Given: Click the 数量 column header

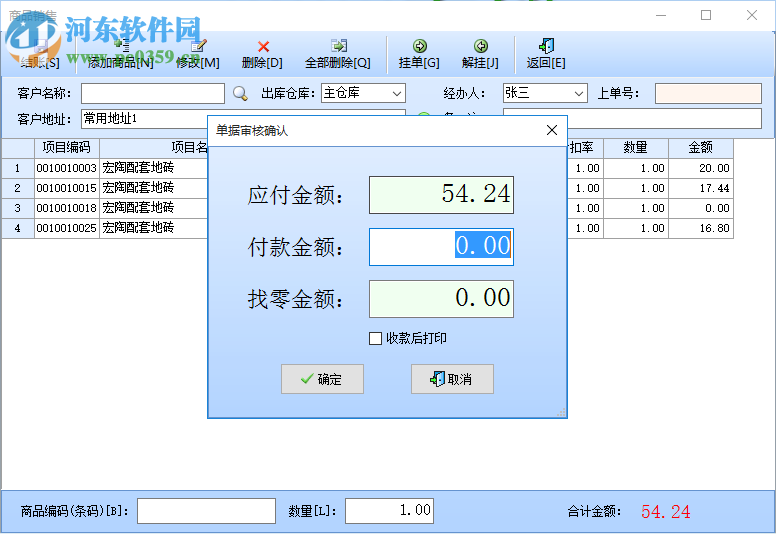Looking at the screenshot, I should click(x=635, y=147).
